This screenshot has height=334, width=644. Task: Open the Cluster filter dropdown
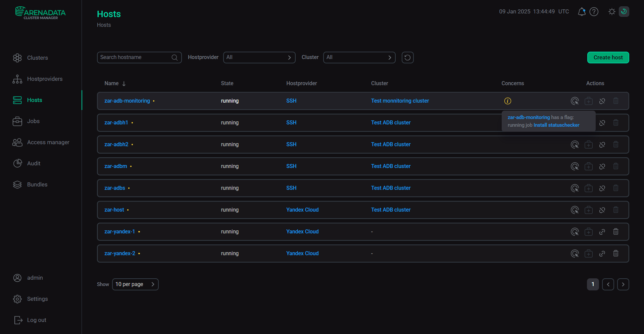tap(359, 57)
